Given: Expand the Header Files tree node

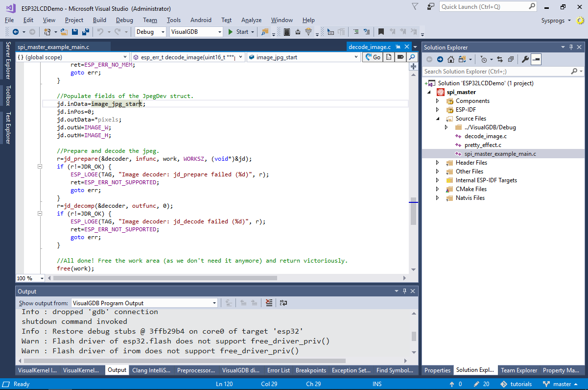Looking at the screenshot, I should click(x=438, y=163).
